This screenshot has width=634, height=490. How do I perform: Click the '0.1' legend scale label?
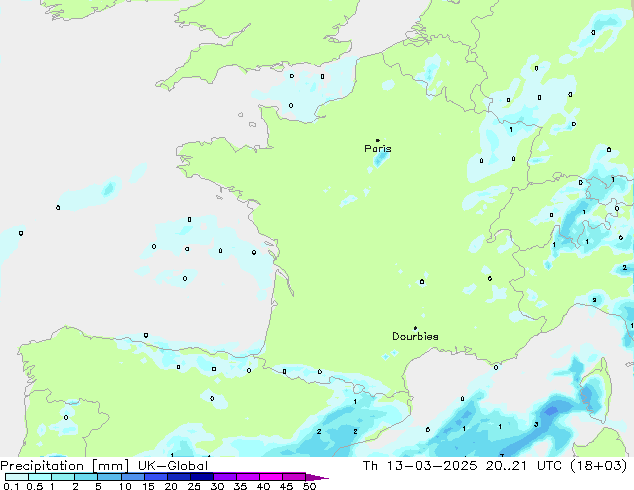pyautogui.click(x=11, y=486)
